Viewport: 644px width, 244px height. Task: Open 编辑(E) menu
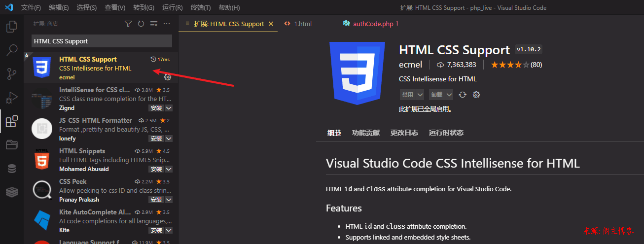59,7
